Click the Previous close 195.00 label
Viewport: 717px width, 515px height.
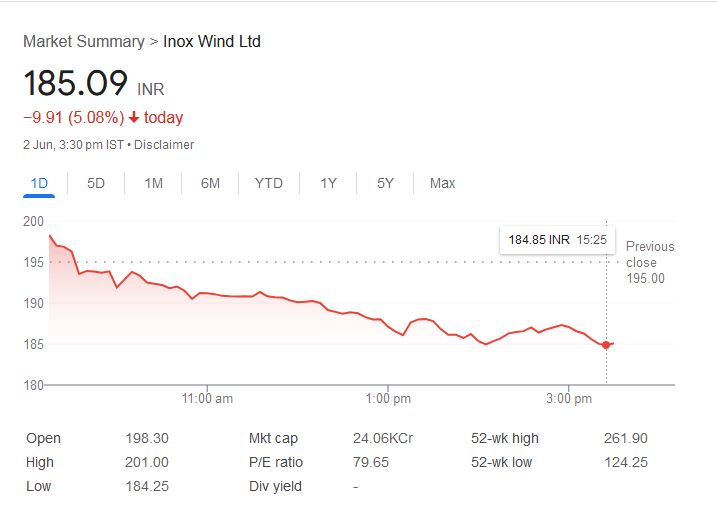[649, 262]
